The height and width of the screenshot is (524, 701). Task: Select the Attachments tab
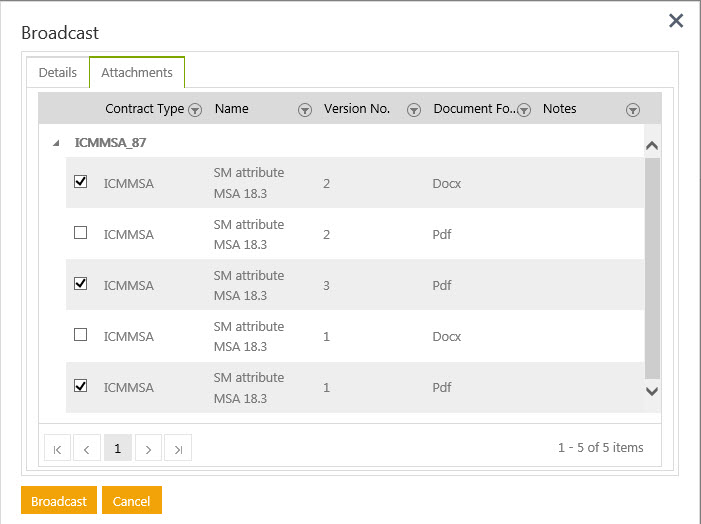[137, 73]
